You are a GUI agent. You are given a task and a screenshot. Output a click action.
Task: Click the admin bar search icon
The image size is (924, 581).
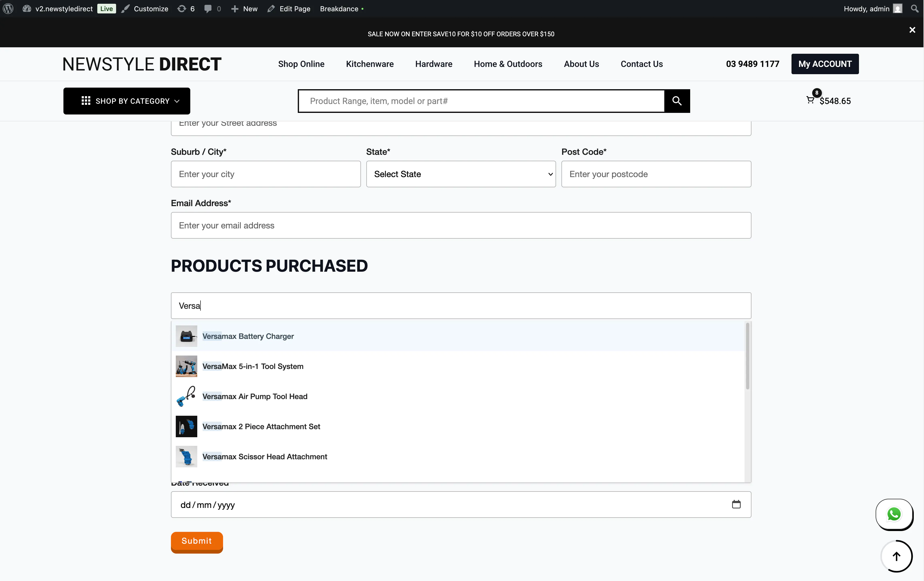(x=914, y=8)
